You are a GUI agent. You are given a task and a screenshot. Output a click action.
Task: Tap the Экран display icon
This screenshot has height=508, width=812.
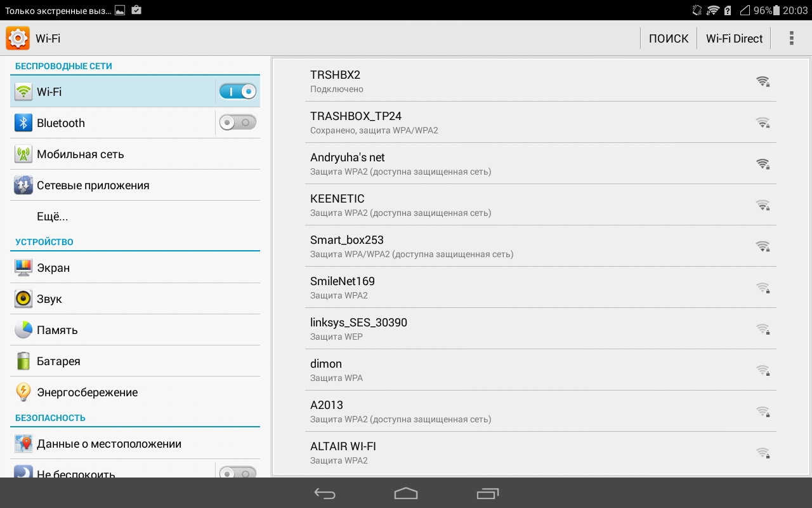[x=23, y=267]
